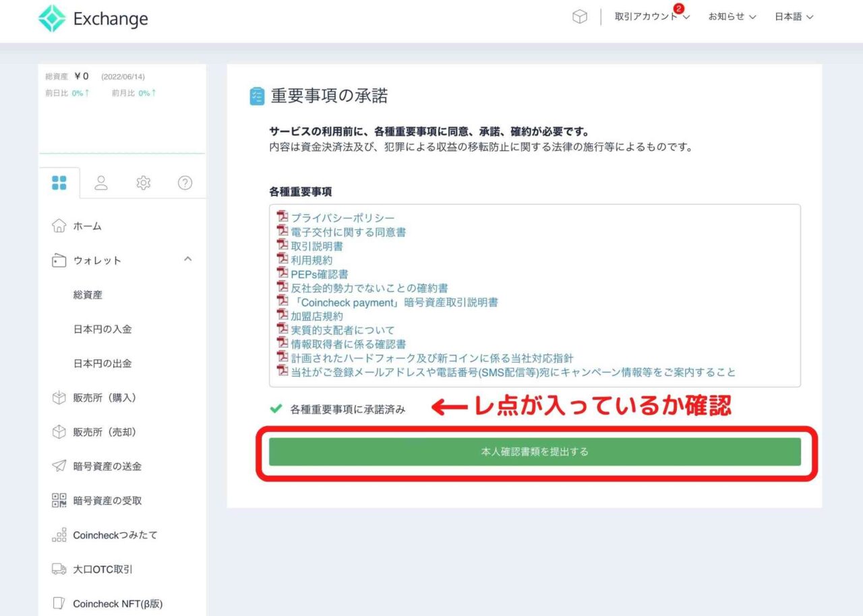Click the Coincheck Exchange logo

tap(93, 19)
